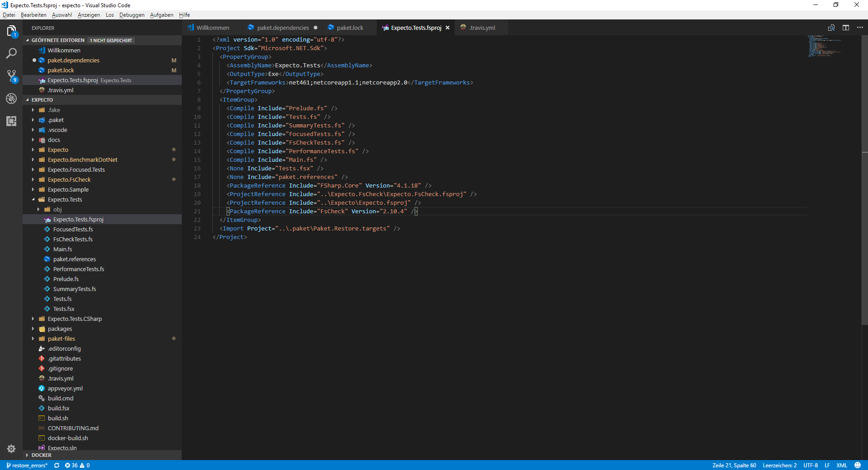Split the editor using toolbar icon
This screenshot has width=868, height=470.
846,28
